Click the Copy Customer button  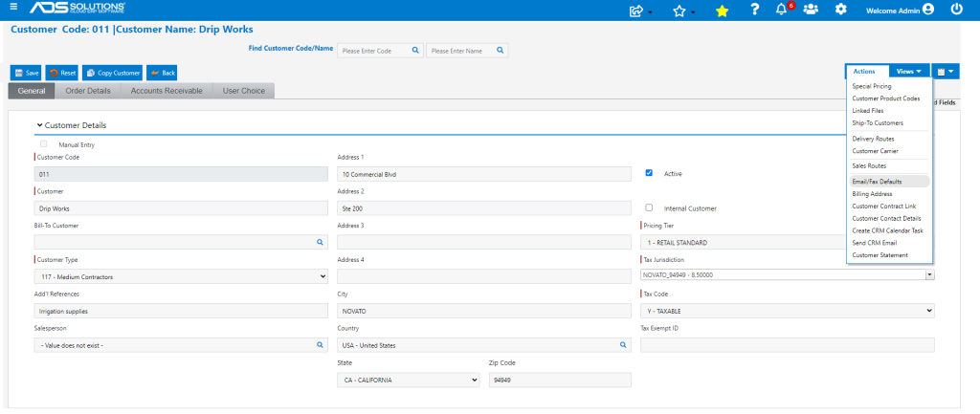point(113,73)
